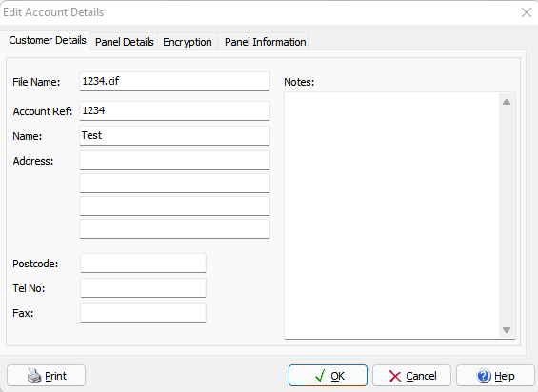538x392 pixels.
Task: Open the Encryption tab
Action: (x=188, y=42)
